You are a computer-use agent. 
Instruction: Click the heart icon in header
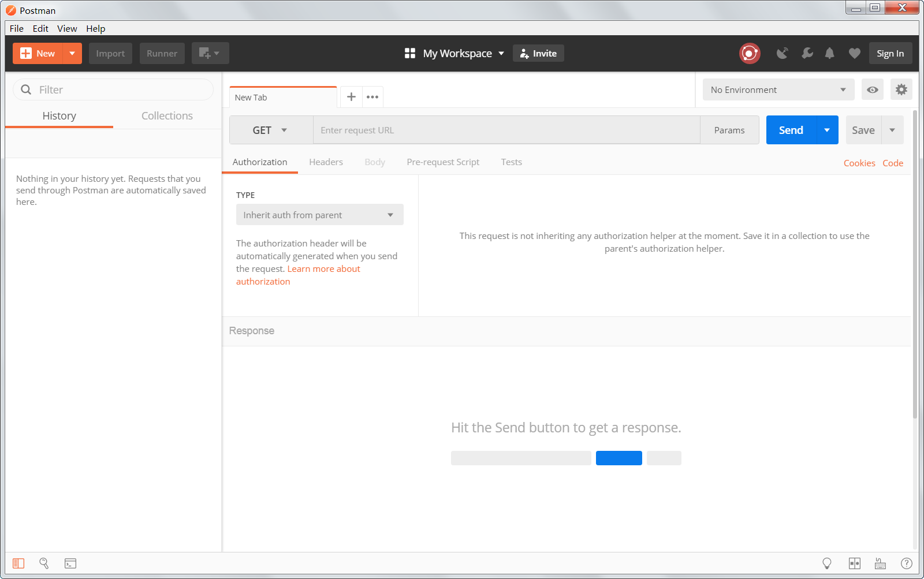(855, 53)
